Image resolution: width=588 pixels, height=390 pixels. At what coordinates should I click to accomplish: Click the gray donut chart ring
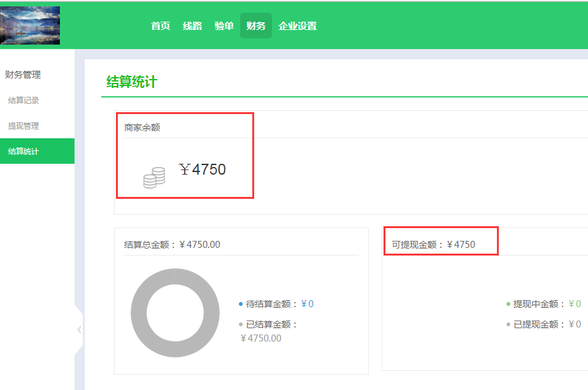coord(138,313)
